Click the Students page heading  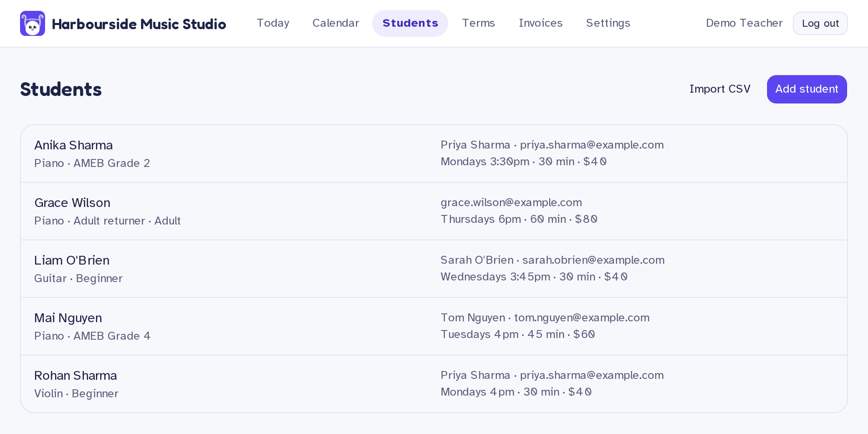tap(61, 89)
